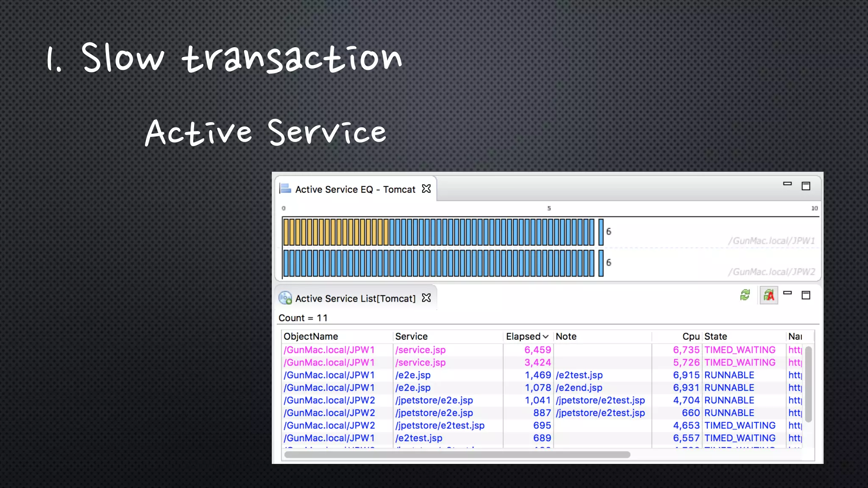Screen dimensions: 868x488
Task: Select the Active Service List[Tomcat] tab
Action: (355, 299)
